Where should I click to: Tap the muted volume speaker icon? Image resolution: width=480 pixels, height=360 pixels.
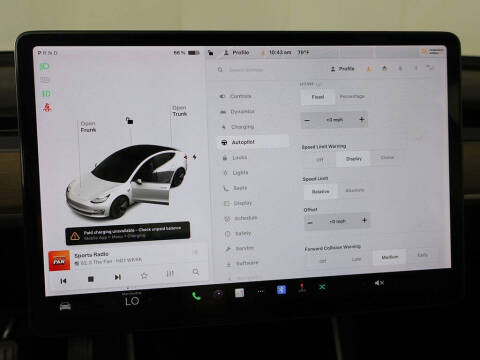[x=379, y=283]
